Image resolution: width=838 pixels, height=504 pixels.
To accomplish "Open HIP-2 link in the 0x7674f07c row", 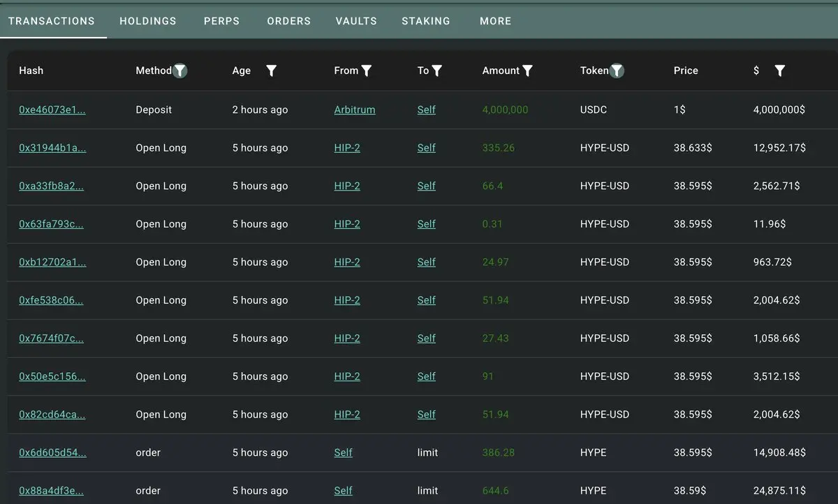I will tap(347, 338).
